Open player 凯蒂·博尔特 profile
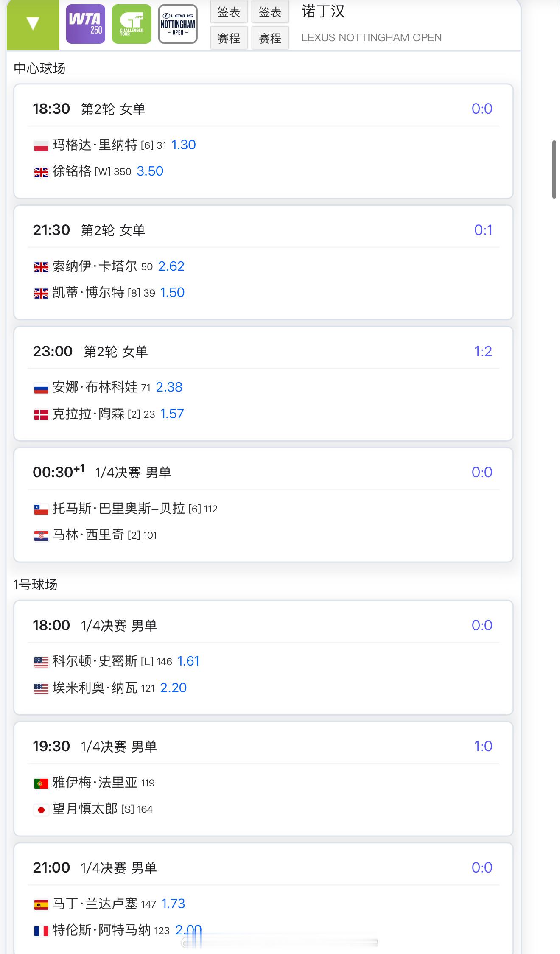The width and height of the screenshot is (560, 954). click(x=88, y=293)
